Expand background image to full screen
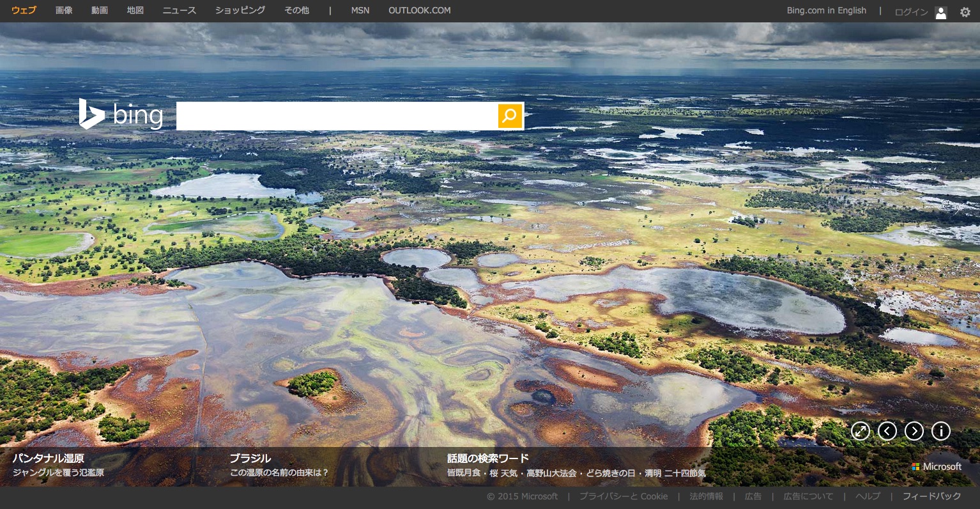The width and height of the screenshot is (980, 509). point(861,431)
